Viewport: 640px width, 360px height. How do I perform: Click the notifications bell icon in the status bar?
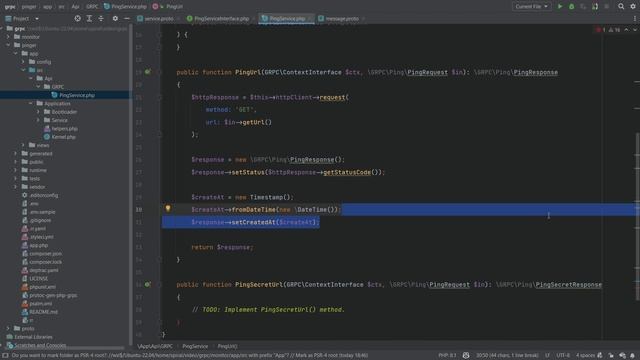click(x=632, y=356)
